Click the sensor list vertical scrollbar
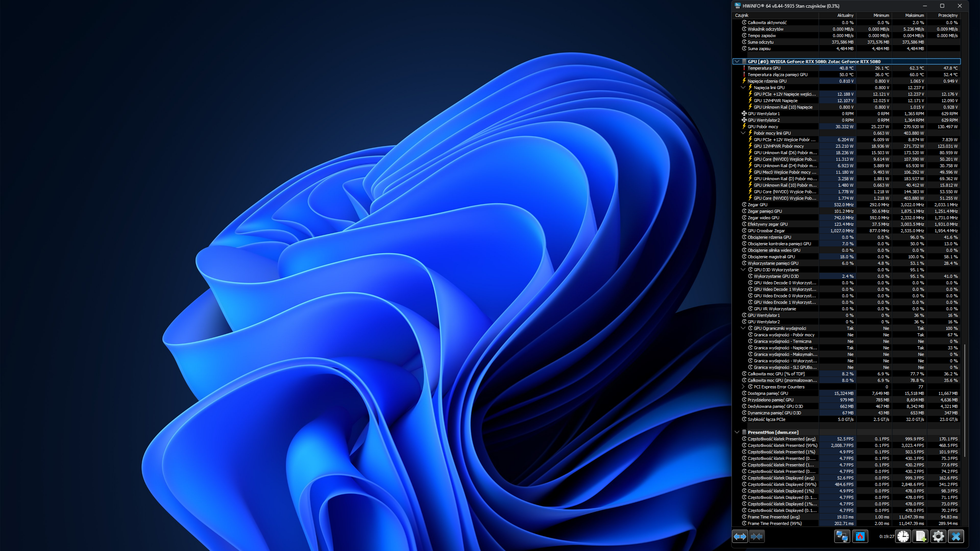 (x=964, y=400)
